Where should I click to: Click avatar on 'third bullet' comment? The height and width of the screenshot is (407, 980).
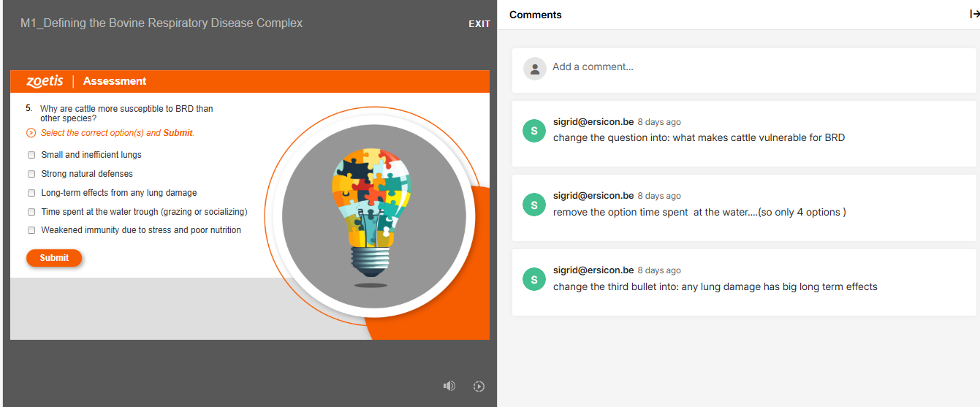tap(534, 279)
